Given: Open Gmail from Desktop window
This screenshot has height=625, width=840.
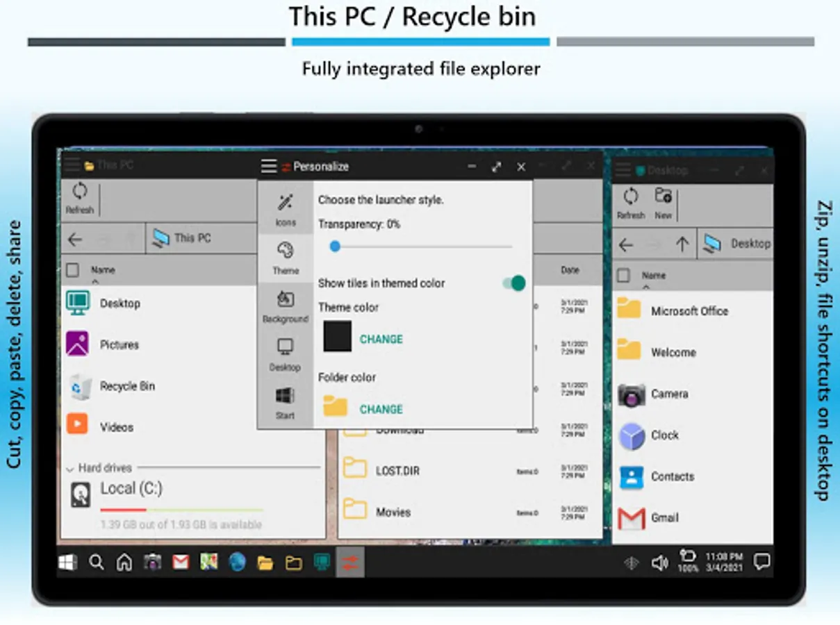Looking at the screenshot, I should pyautogui.click(x=648, y=518).
